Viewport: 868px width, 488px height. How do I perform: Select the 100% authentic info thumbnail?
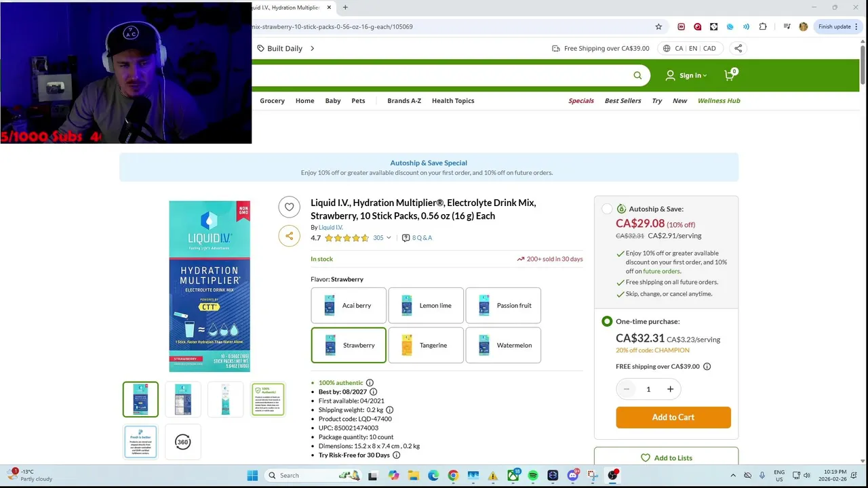(x=268, y=399)
